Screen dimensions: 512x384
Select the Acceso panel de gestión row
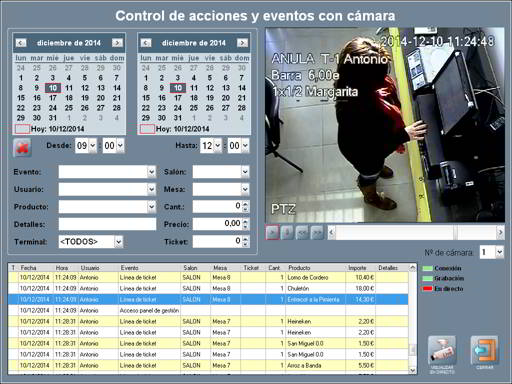click(208, 310)
